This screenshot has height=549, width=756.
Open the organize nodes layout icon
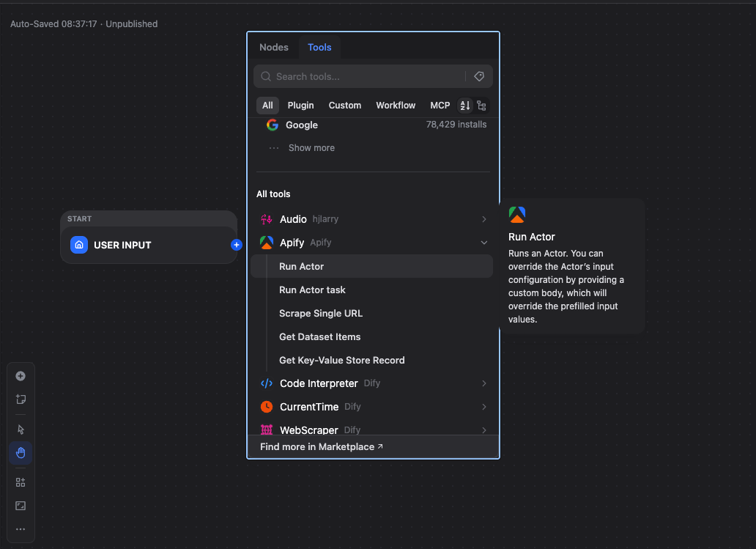pyautogui.click(x=21, y=482)
